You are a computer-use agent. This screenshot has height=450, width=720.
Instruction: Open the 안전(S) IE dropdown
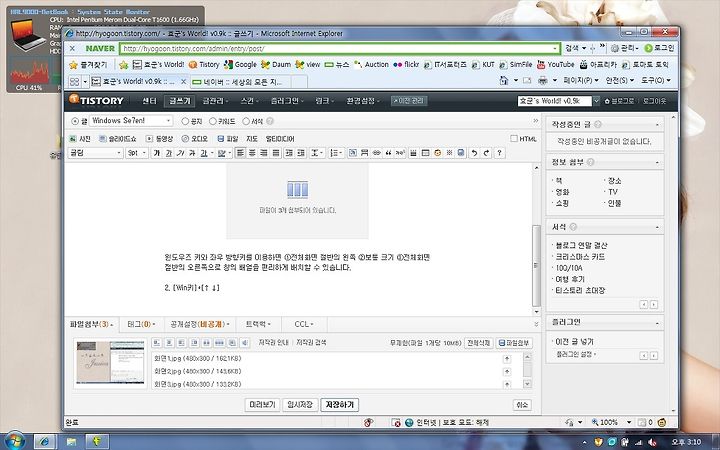click(619, 80)
